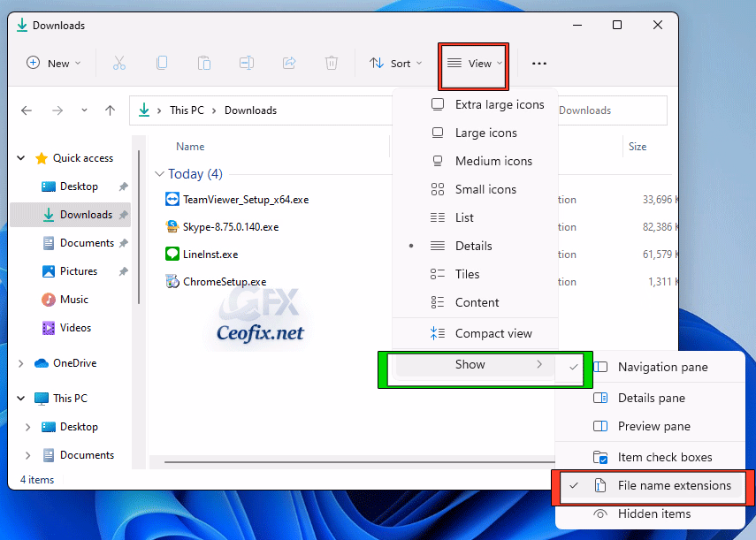The image size is (756, 540).
Task: Click the New button
Action: (x=53, y=64)
